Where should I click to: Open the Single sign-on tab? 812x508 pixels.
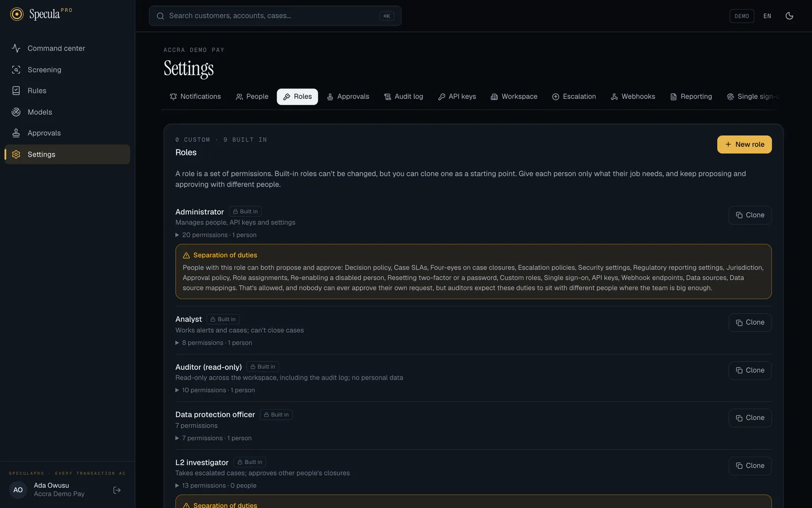753,97
